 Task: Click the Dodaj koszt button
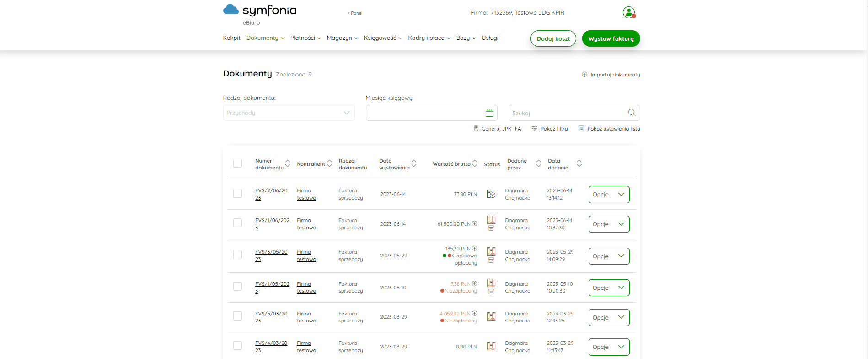click(x=553, y=39)
